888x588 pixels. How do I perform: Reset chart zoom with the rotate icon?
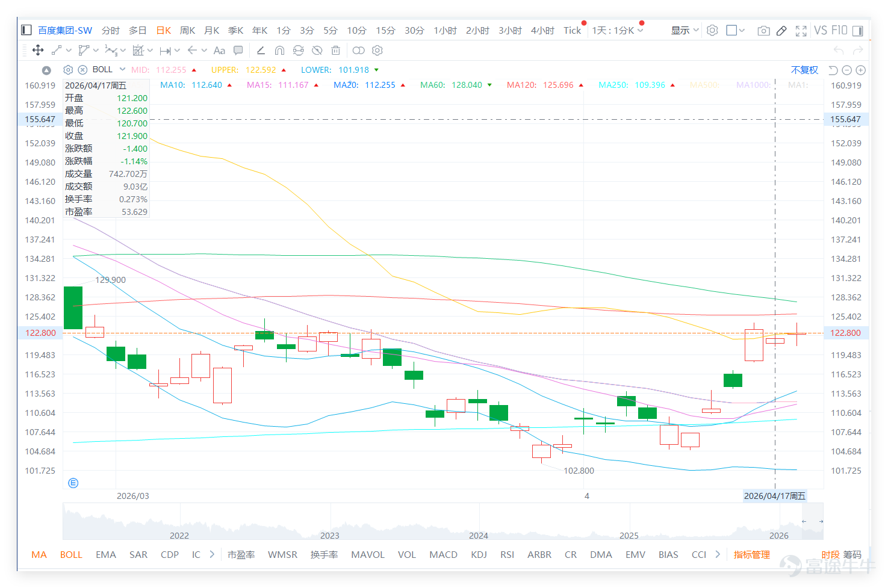tap(833, 70)
